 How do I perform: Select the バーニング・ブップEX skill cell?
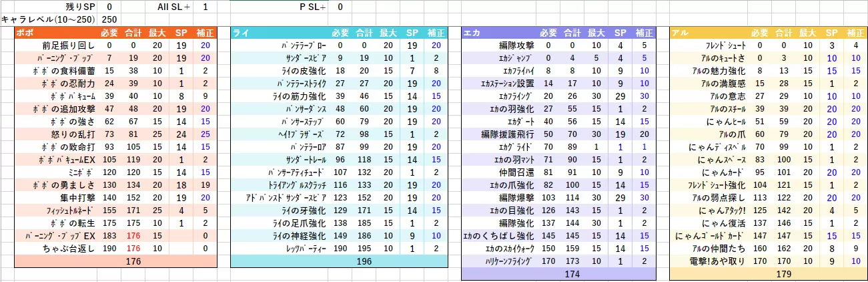click(x=56, y=235)
